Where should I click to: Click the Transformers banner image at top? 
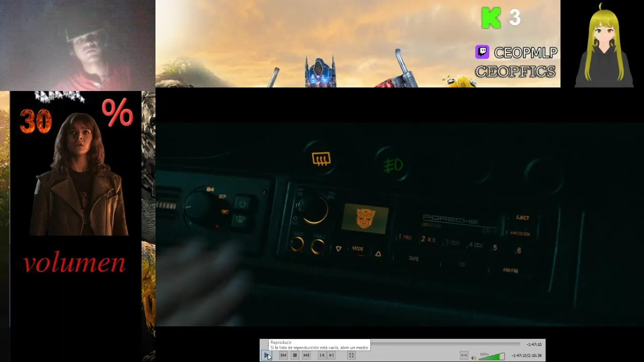[358, 44]
